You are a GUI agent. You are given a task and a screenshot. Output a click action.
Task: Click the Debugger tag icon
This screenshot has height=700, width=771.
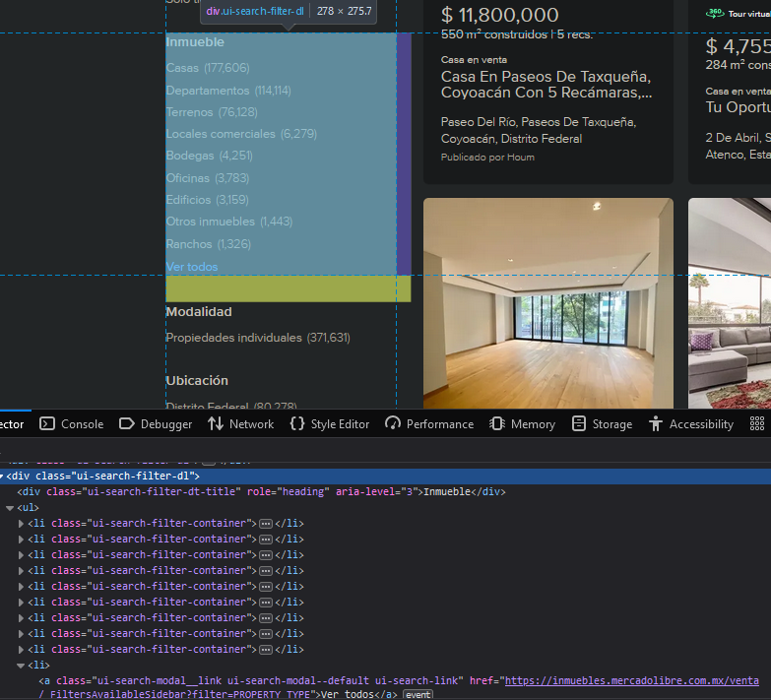pos(126,423)
